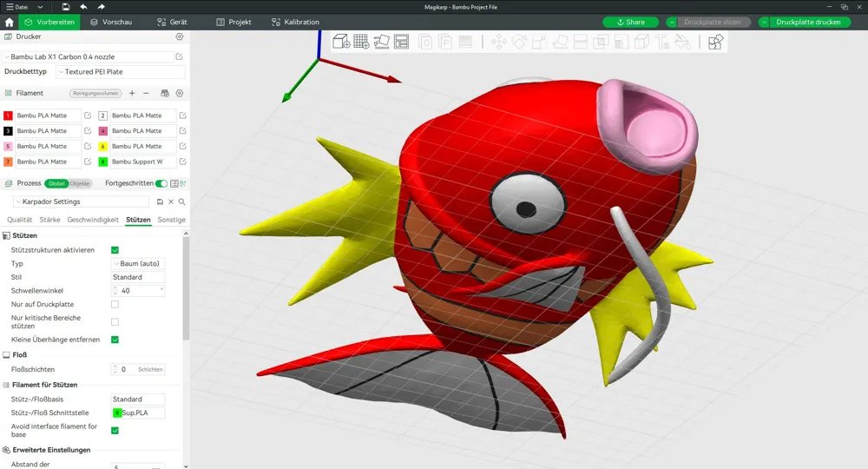Click the Add object cube icon
Viewport: 868px width, 469px height.
[341, 42]
